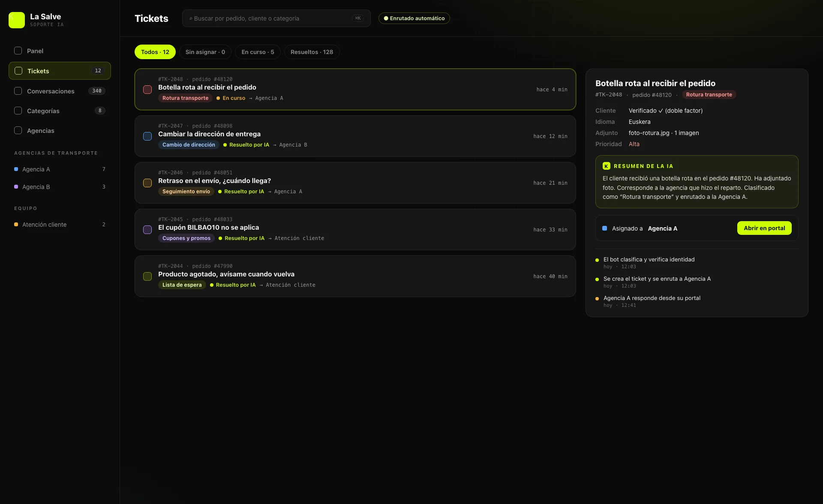
Task: Click Seguimiento envío tag
Action: click(x=186, y=192)
